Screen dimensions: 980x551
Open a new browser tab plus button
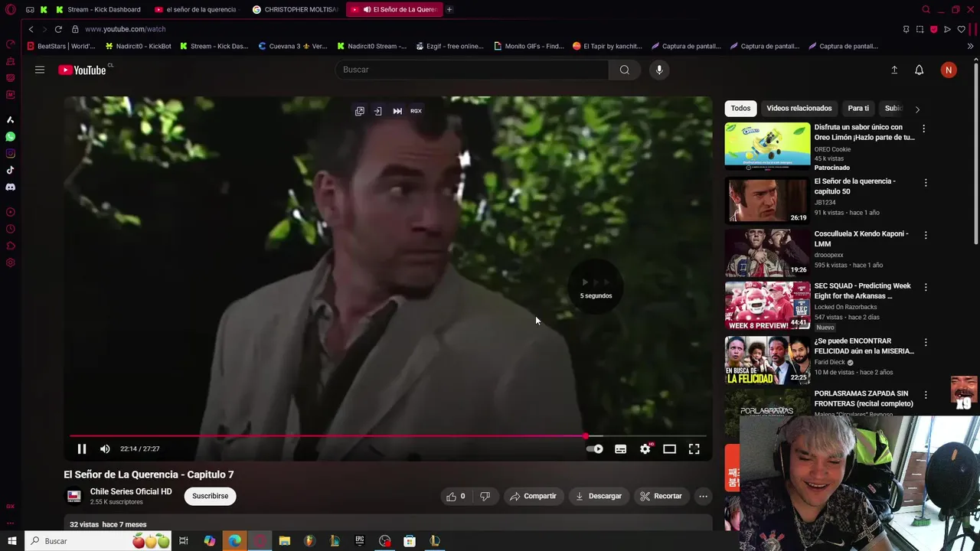click(449, 9)
